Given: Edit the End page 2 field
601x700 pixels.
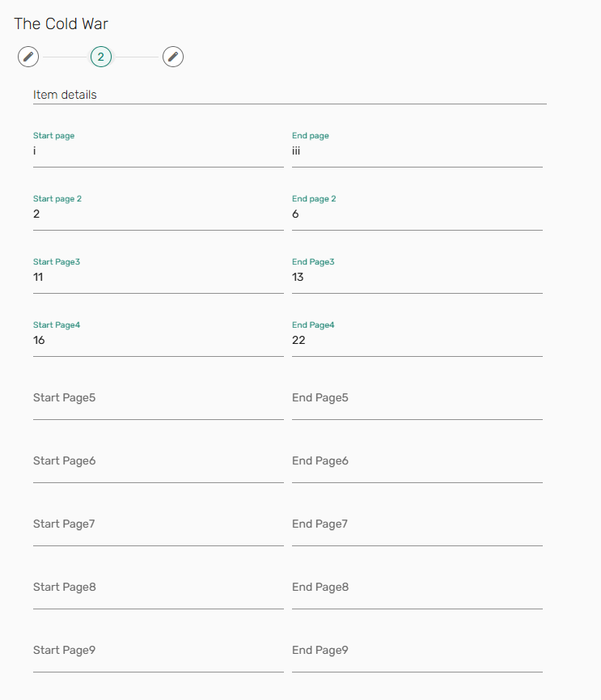Looking at the screenshot, I should 417,214.
